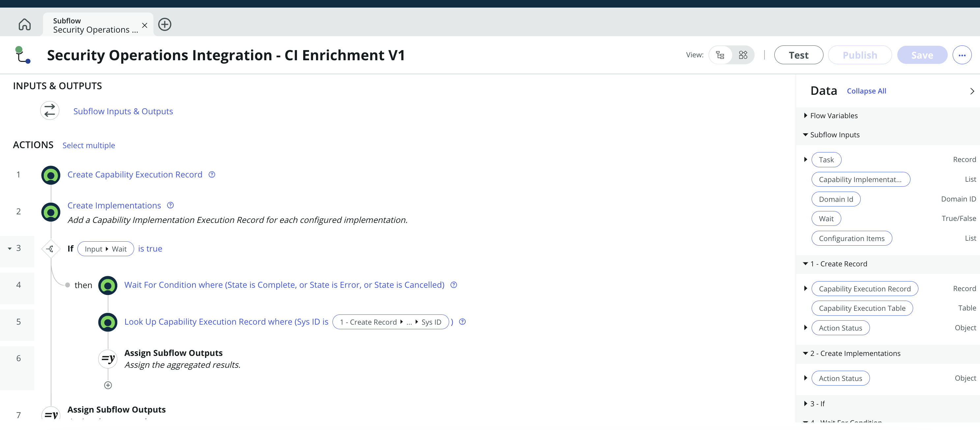Click Look Up Capability Execution Record action icon

(108, 322)
